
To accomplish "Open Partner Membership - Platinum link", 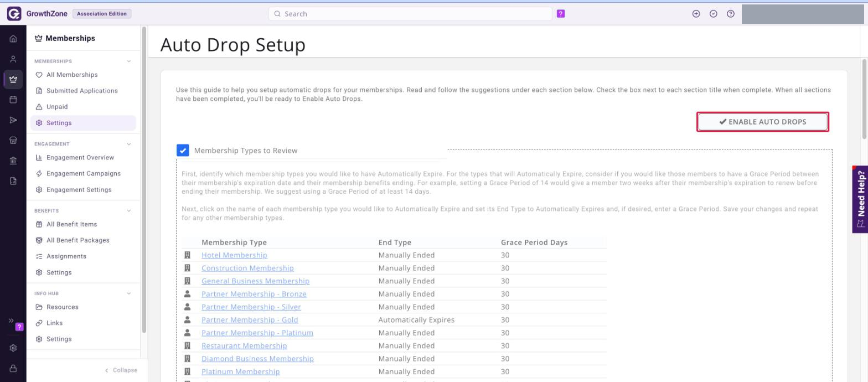I will click(257, 333).
